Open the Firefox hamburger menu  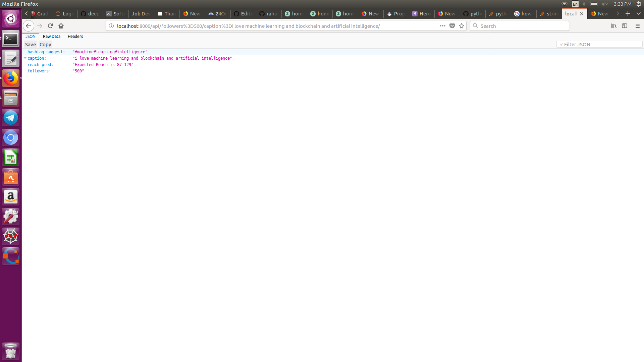tap(638, 26)
